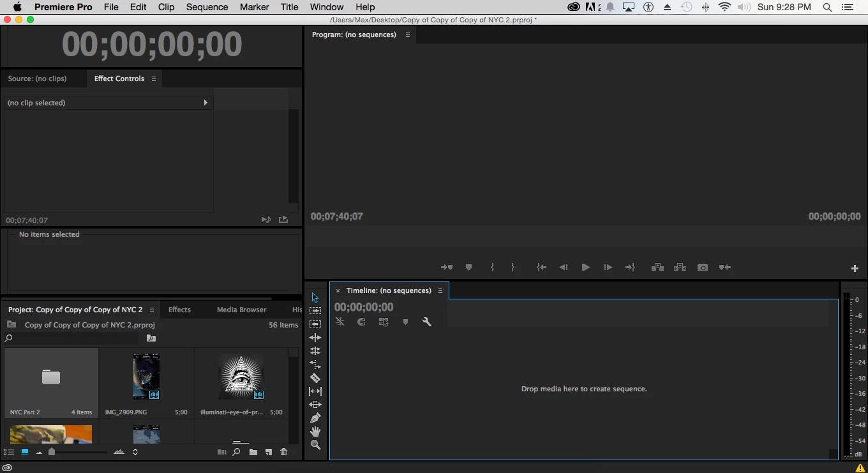Open Program monitor Button Editor plus
Viewport: 868px width, 473px height.
[x=855, y=269]
